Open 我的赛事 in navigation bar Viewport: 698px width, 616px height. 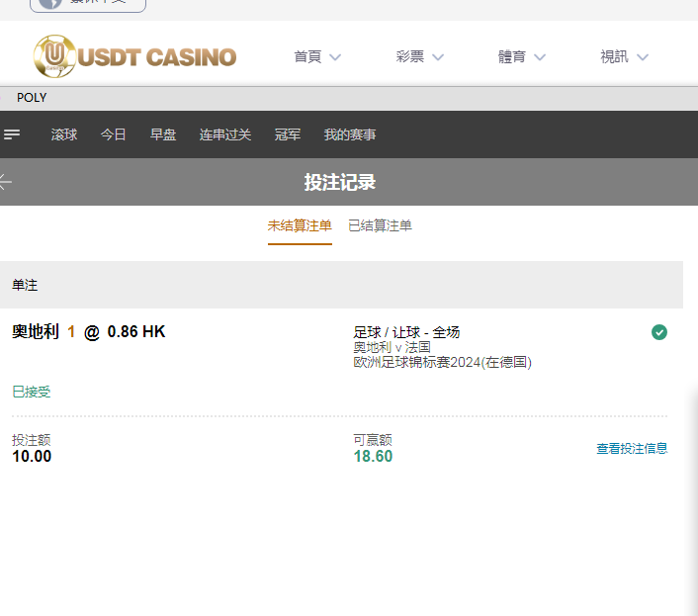[350, 134]
